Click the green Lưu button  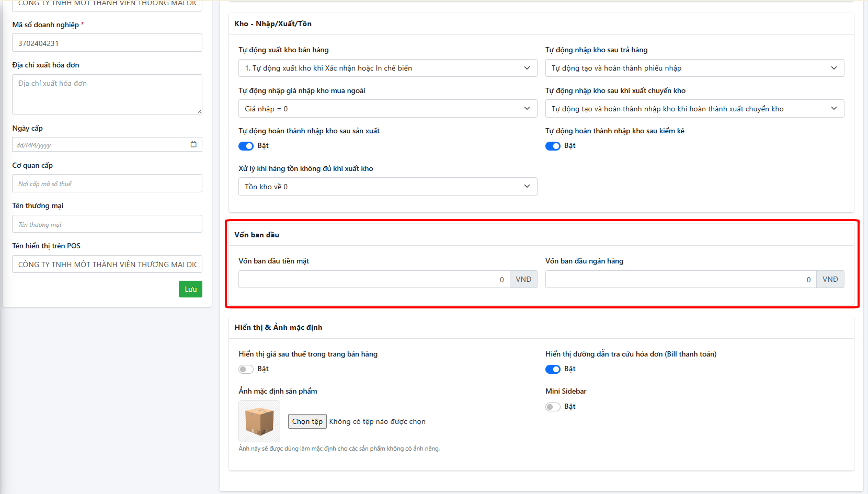190,289
